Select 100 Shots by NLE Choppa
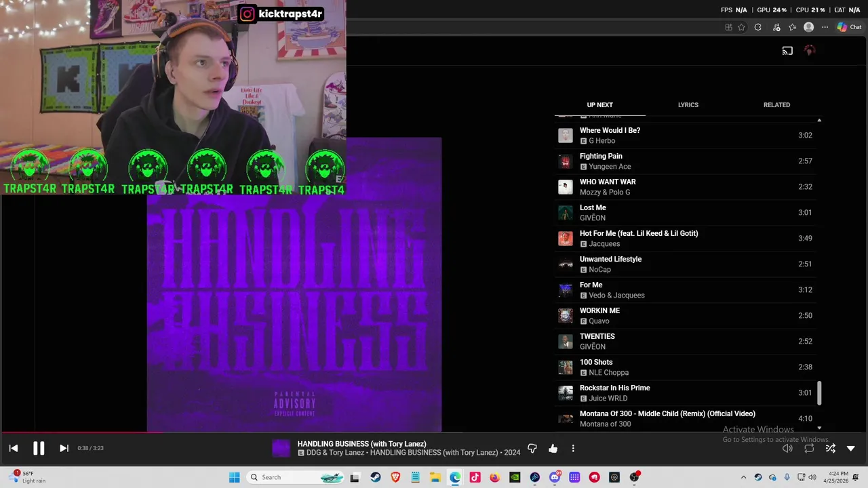 (686, 367)
